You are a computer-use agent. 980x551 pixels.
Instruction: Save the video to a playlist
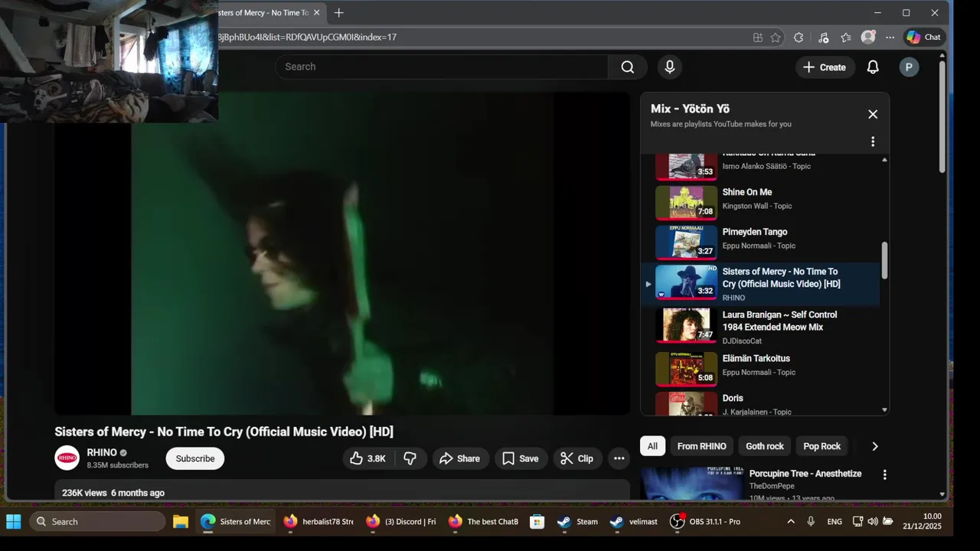[x=521, y=458]
